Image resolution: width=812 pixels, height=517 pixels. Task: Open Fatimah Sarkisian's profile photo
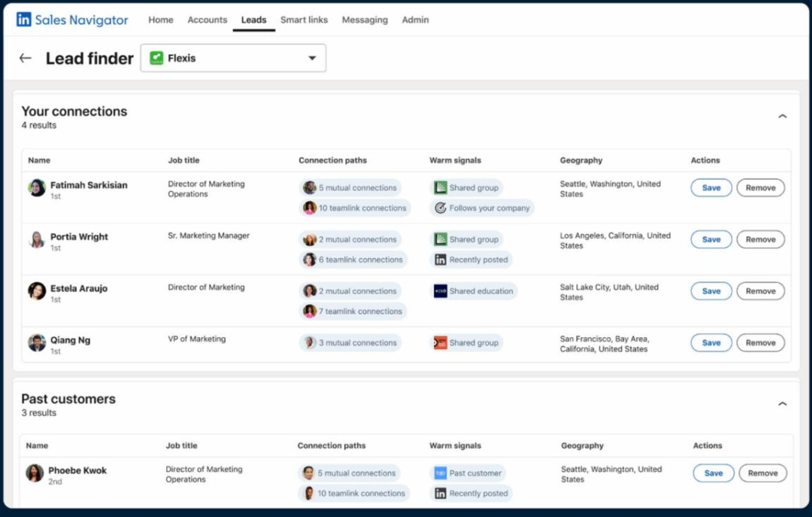coord(37,187)
